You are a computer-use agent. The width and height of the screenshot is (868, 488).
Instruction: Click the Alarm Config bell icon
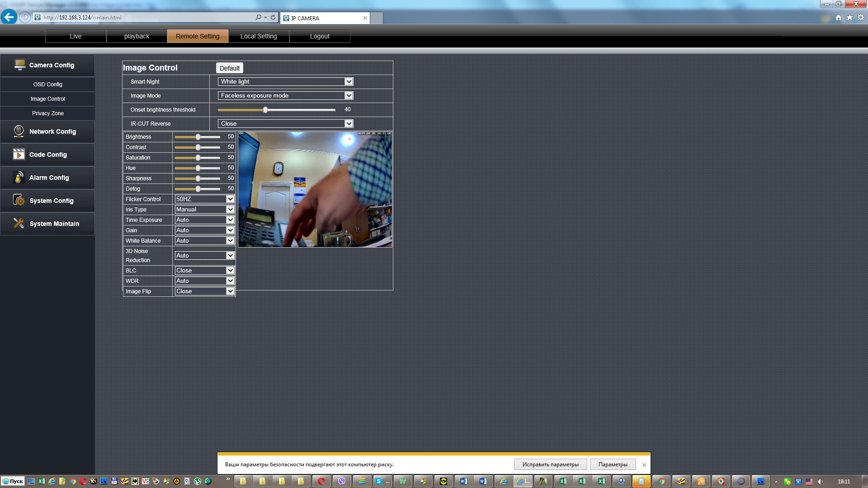pos(19,177)
